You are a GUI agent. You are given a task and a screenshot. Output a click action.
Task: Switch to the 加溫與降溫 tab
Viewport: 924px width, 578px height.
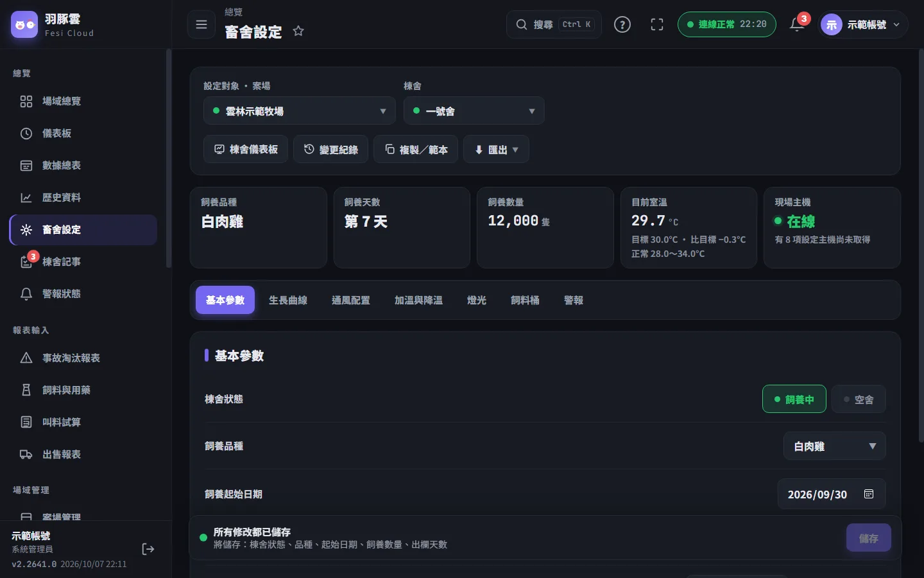(418, 301)
